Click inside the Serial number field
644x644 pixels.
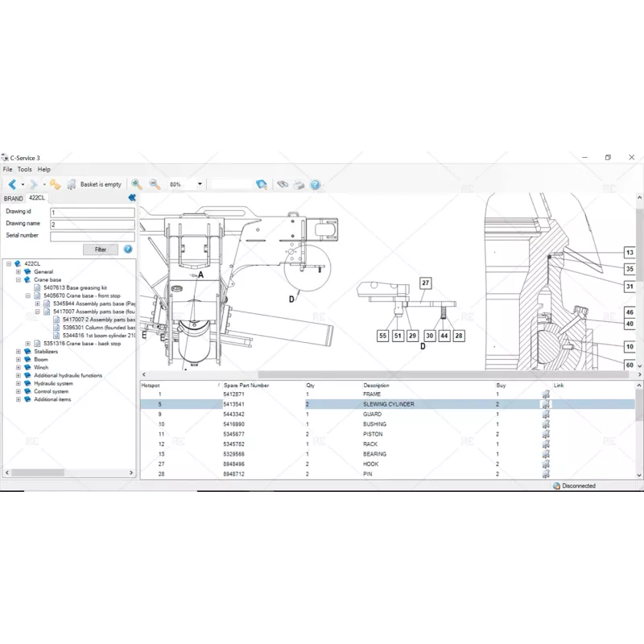[93, 236]
